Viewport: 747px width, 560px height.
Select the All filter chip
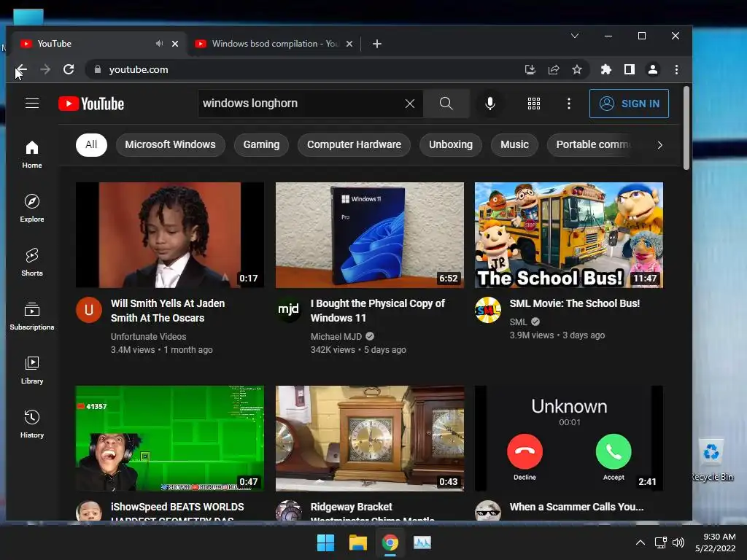tap(91, 145)
